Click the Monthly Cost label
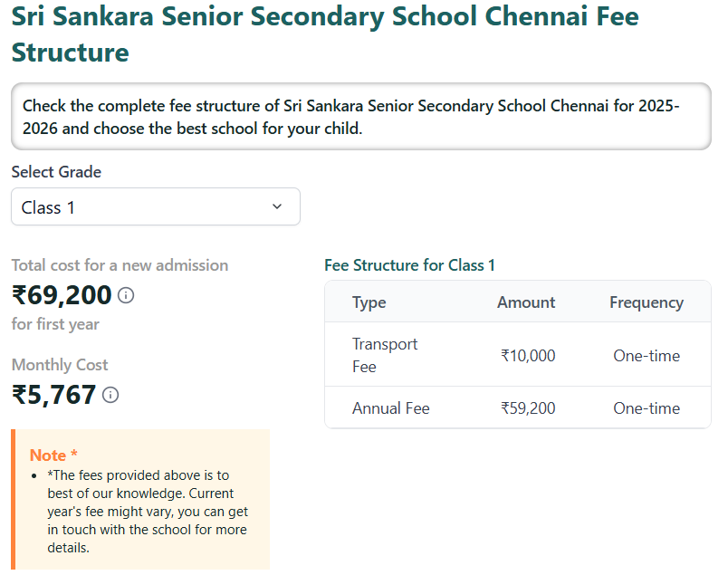The image size is (728, 575). coord(60,364)
